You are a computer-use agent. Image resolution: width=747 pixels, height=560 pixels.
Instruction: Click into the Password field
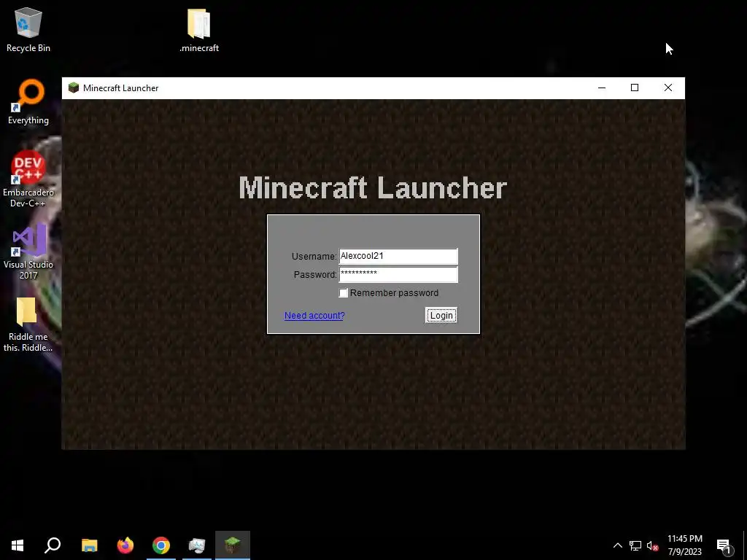[398, 274]
